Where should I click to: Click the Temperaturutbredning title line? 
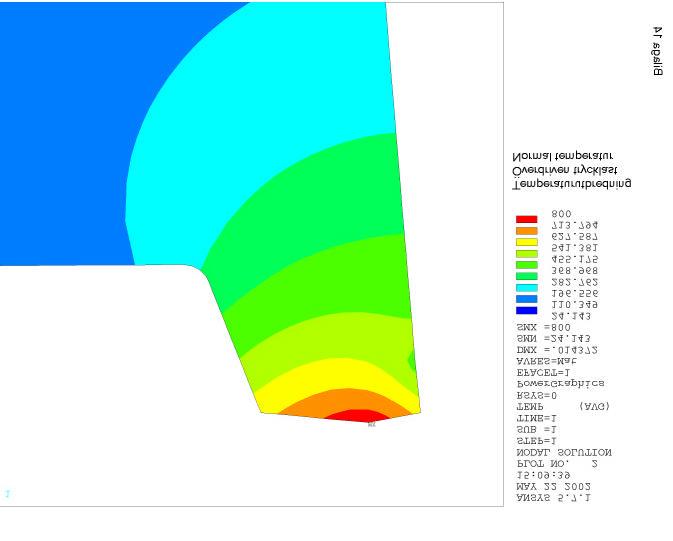click(x=572, y=183)
